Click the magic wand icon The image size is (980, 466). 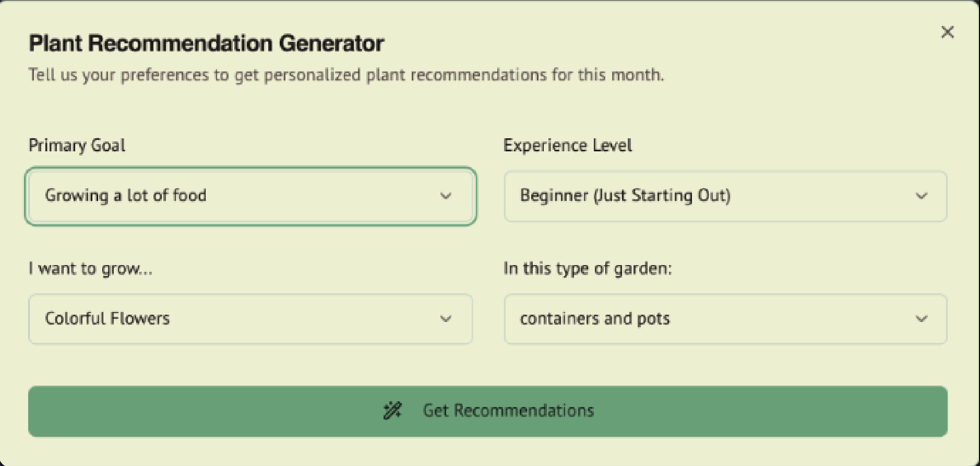coord(392,411)
